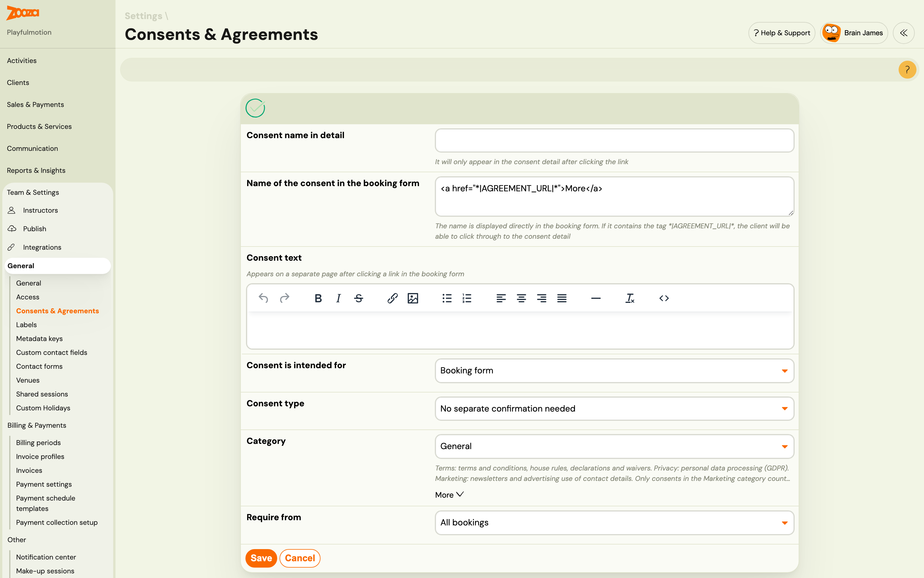Click the Zooza logo
Screen dimensions: 924x578
coord(23,13)
